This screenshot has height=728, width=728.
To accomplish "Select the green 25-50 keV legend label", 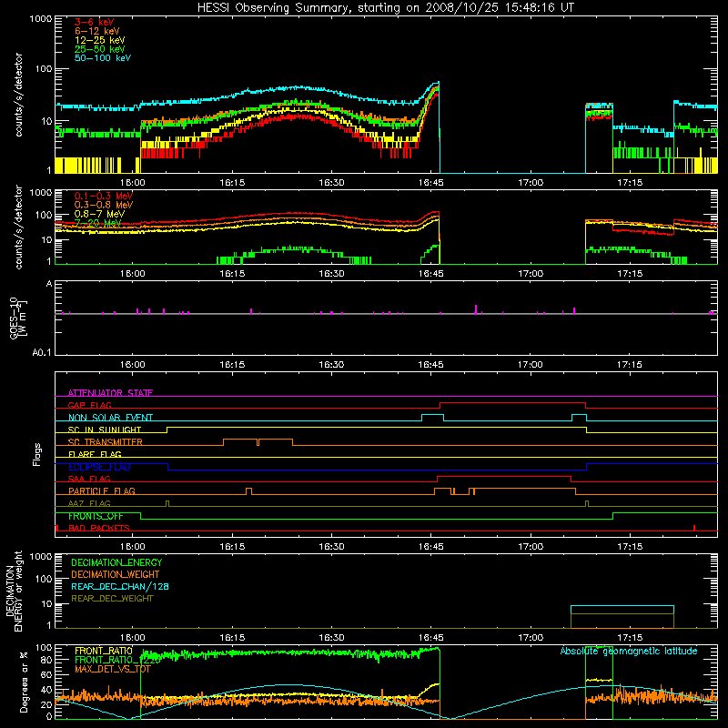I will [x=100, y=49].
